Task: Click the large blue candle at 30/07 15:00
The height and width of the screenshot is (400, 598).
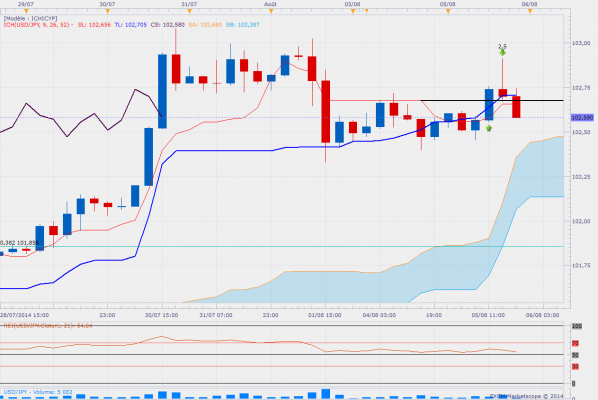Action: 162,91
